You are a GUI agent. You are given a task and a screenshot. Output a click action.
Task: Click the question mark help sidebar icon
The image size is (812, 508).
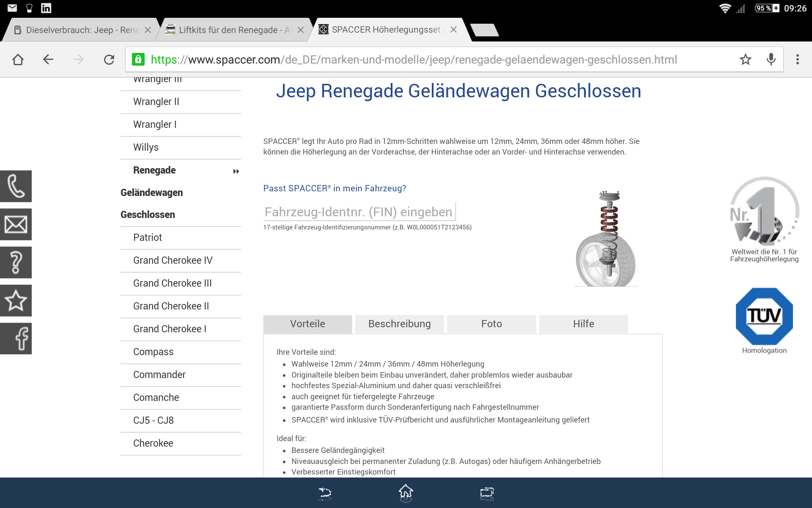[x=16, y=262]
